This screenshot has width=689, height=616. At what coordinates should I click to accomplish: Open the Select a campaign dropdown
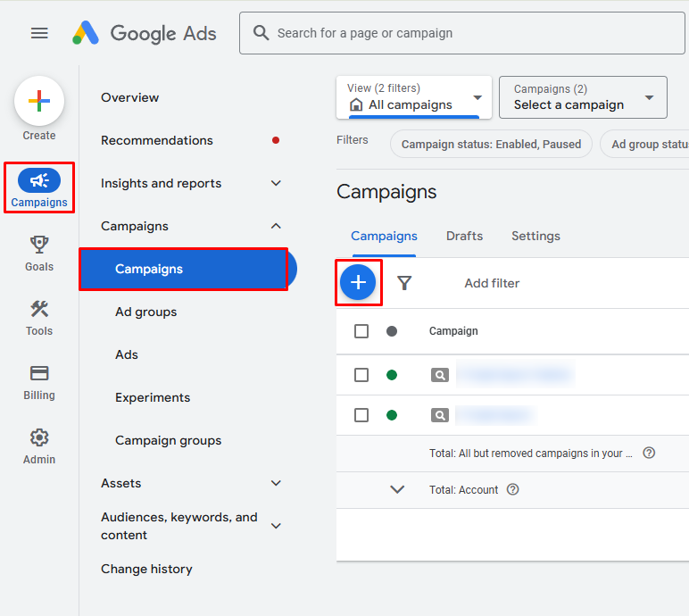pyautogui.click(x=583, y=97)
